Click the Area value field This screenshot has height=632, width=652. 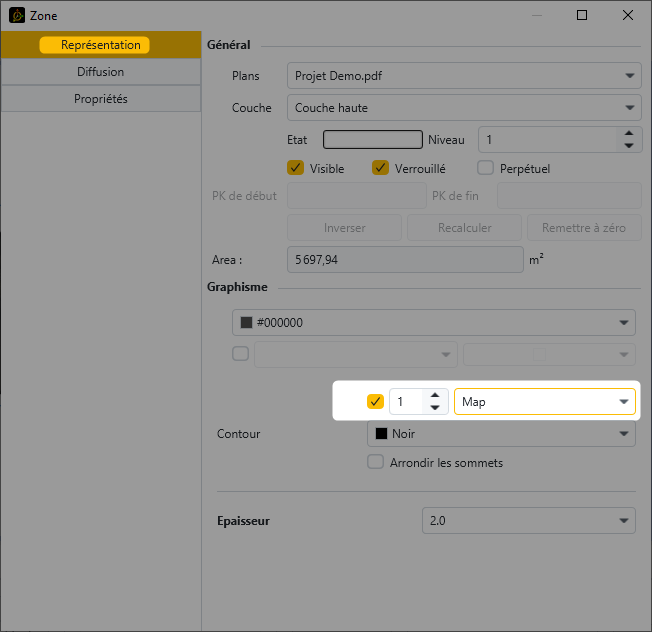404,260
